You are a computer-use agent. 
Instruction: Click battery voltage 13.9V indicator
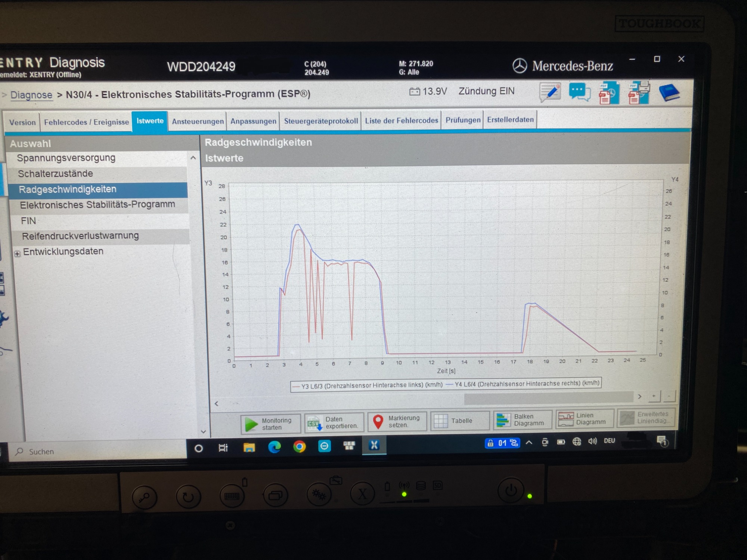(428, 91)
